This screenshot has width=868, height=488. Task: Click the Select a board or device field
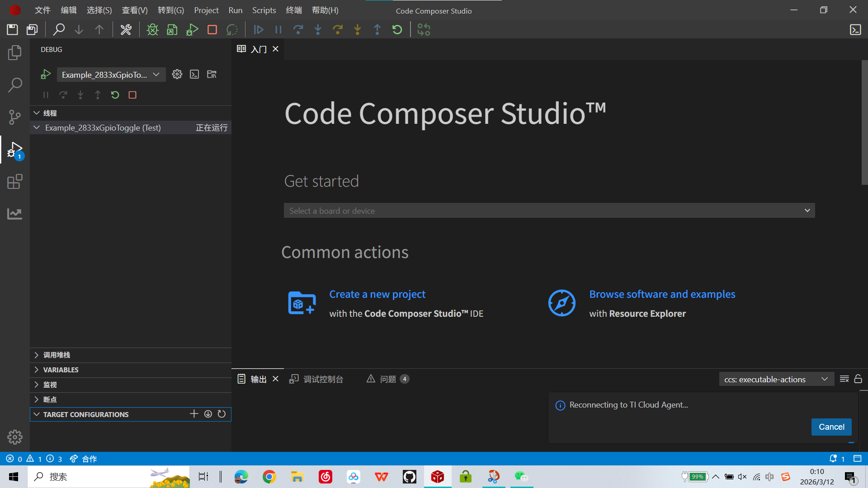click(549, 211)
